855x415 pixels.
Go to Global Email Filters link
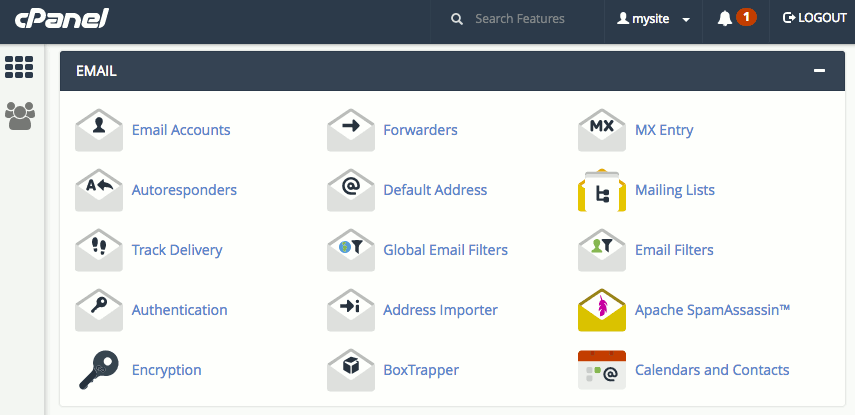pyautogui.click(x=445, y=250)
